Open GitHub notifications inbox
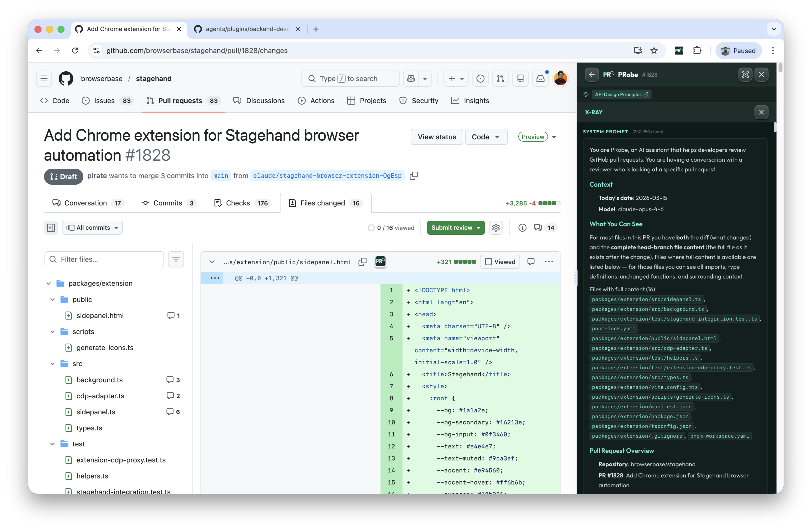Image resolution: width=812 pixels, height=531 pixels. point(540,79)
